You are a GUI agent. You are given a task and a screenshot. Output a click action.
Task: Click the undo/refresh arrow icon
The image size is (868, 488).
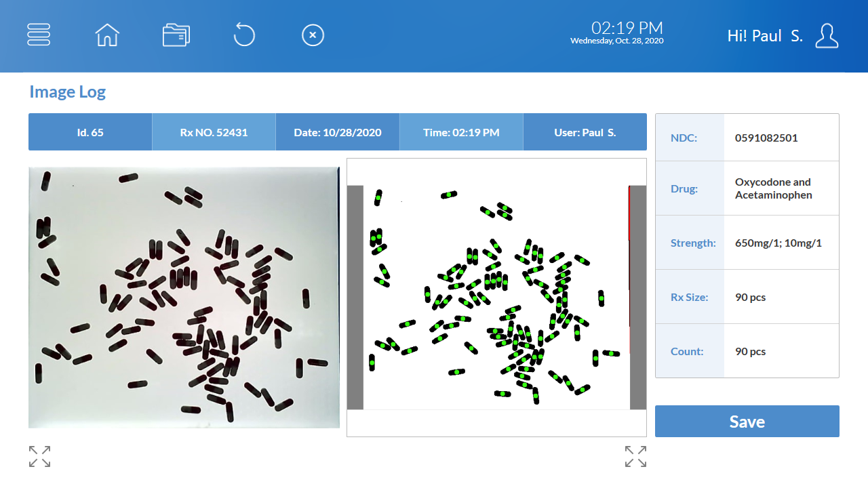[x=244, y=35]
